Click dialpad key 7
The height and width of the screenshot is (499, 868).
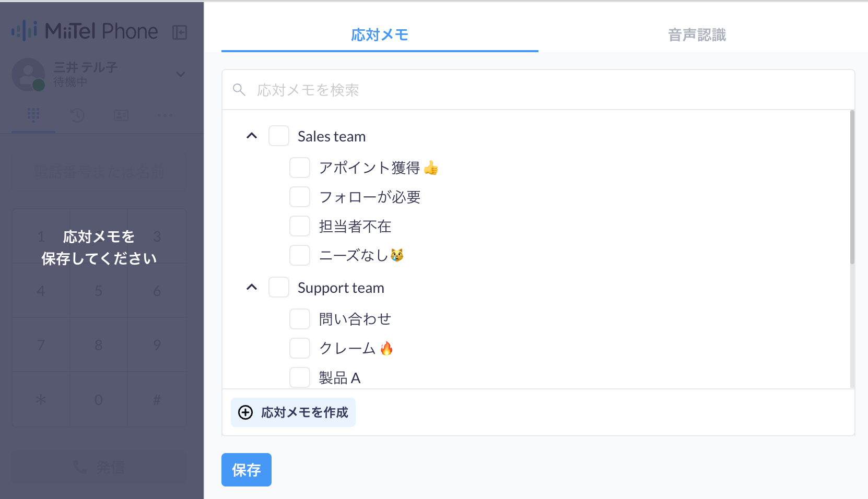(41, 345)
